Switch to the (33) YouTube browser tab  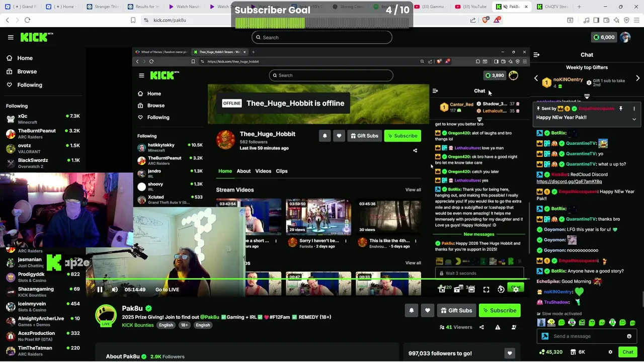tap(470, 7)
